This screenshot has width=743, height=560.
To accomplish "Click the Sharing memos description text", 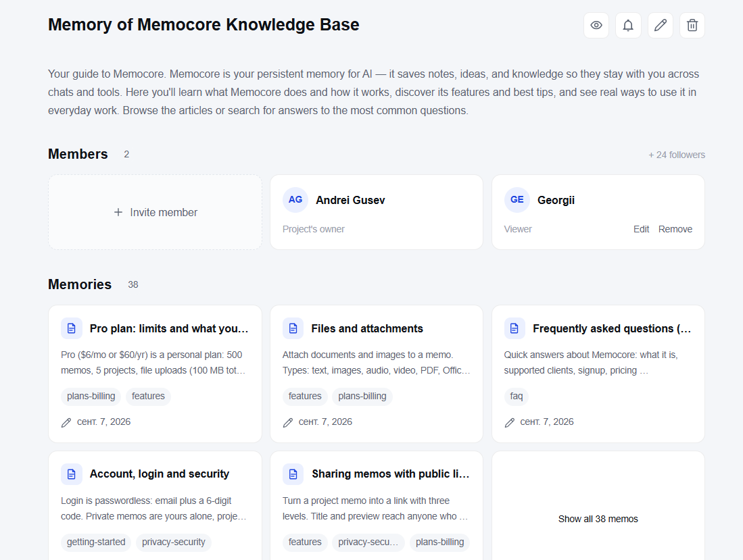I will [375, 509].
